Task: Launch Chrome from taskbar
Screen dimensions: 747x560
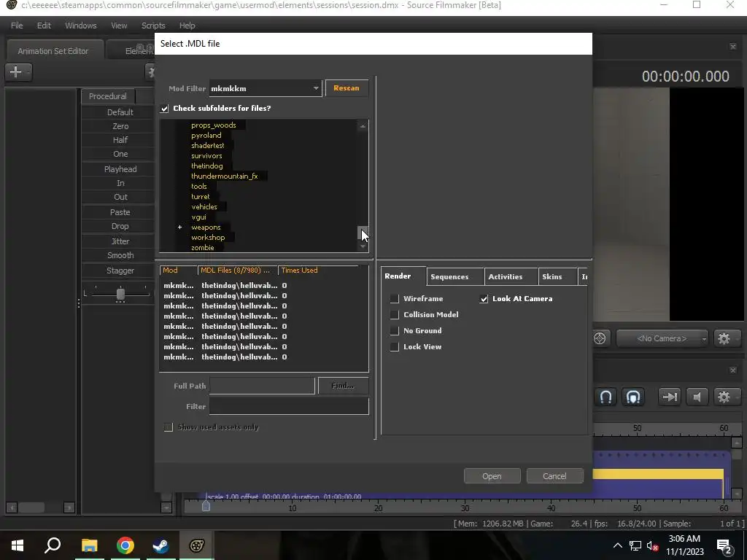Action: pyautogui.click(x=125, y=545)
